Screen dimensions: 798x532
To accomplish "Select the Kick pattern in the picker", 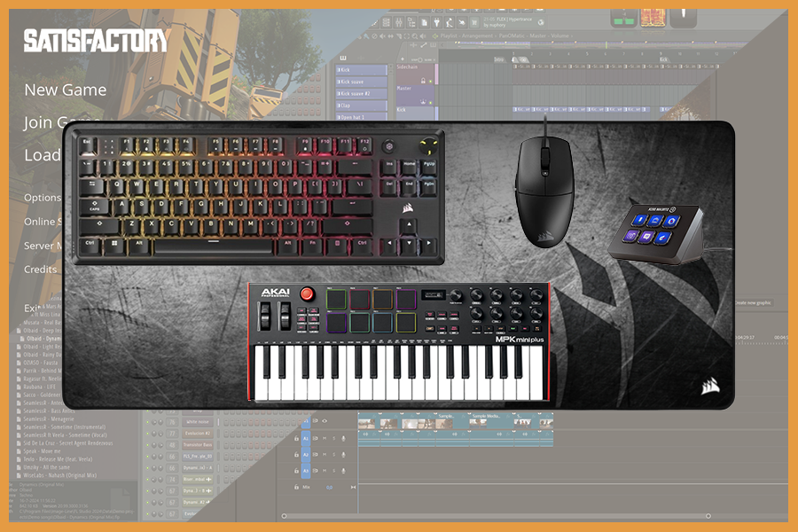I will click(x=362, y=70).
